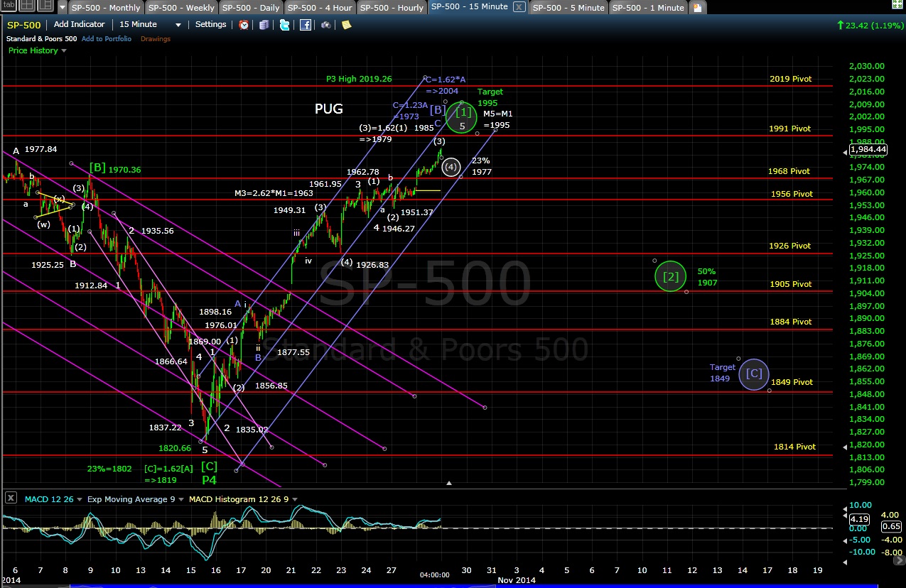Click the histogram value 0.65 tag
Viewport: 906px width, 588px height.
click(890, 526)
